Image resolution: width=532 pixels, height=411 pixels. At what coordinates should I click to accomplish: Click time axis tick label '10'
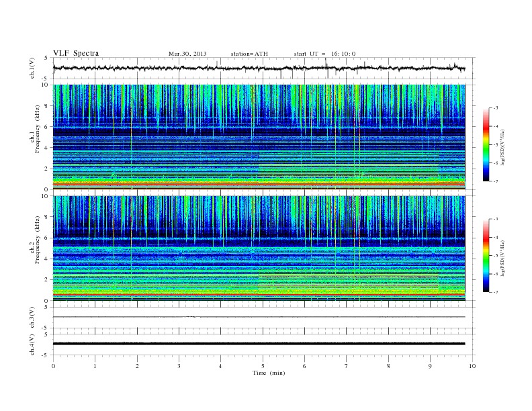tap(472, 366)
